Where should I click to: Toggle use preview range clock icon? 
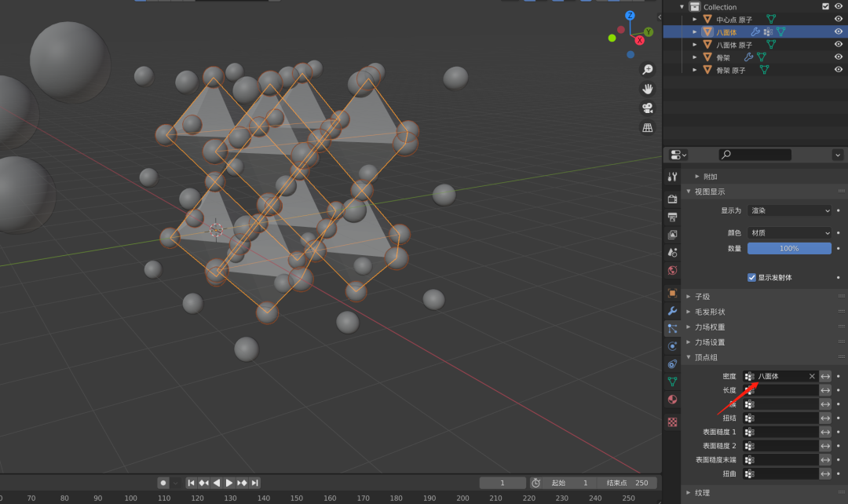535,483
